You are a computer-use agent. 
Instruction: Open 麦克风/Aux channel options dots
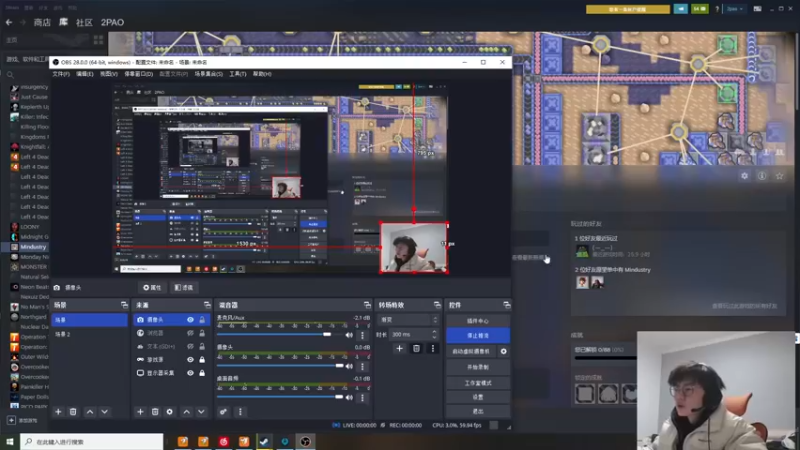[x=363, y=335]
